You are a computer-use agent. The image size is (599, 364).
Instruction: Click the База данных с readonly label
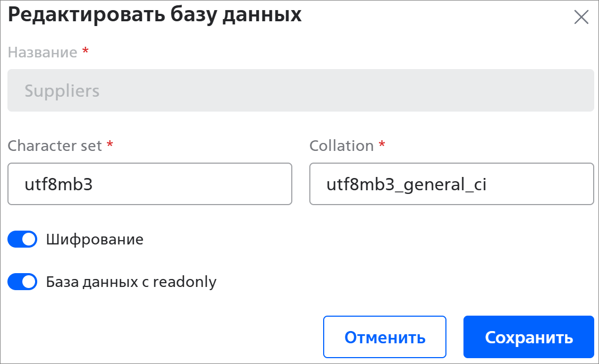tap(131, 282)
